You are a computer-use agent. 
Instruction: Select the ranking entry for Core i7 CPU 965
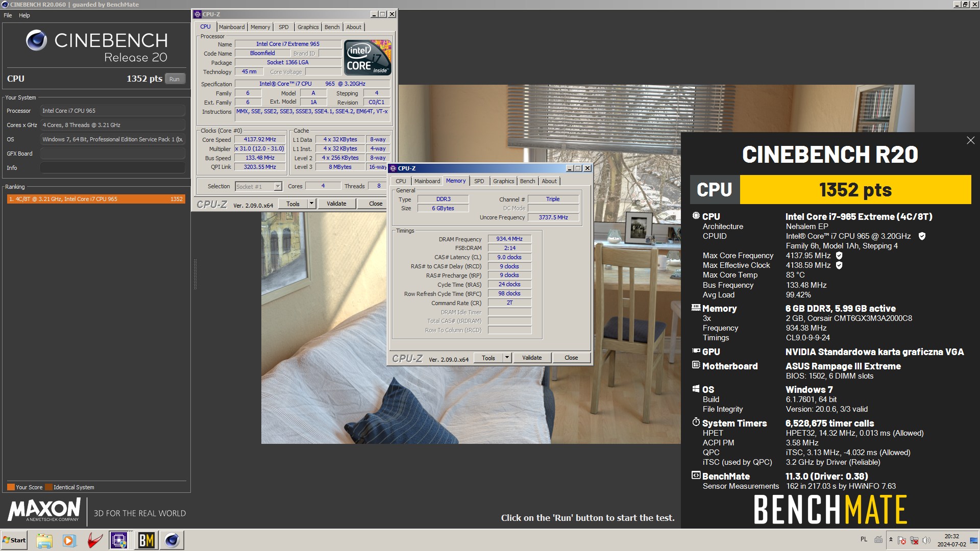pos(96,199)
